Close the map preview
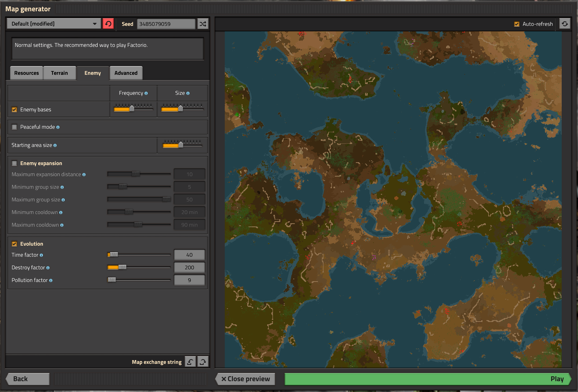Screen dimensions: 578x392 (x=245, y=379)
